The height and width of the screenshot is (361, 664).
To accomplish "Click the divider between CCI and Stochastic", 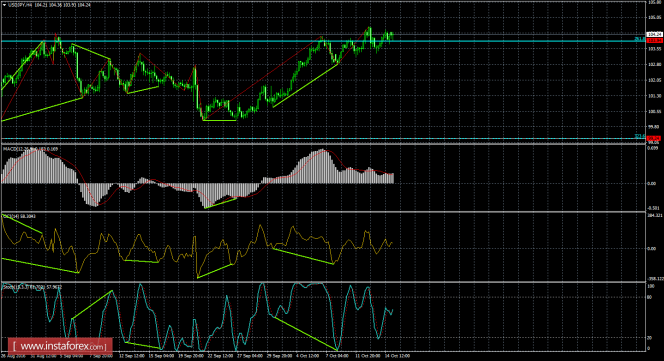I will (x=323, y=282).
